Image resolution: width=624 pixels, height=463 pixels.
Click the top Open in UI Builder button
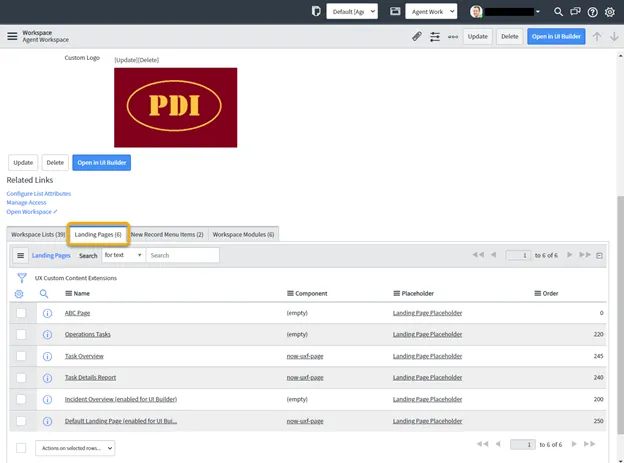click(x=555, y=36)
